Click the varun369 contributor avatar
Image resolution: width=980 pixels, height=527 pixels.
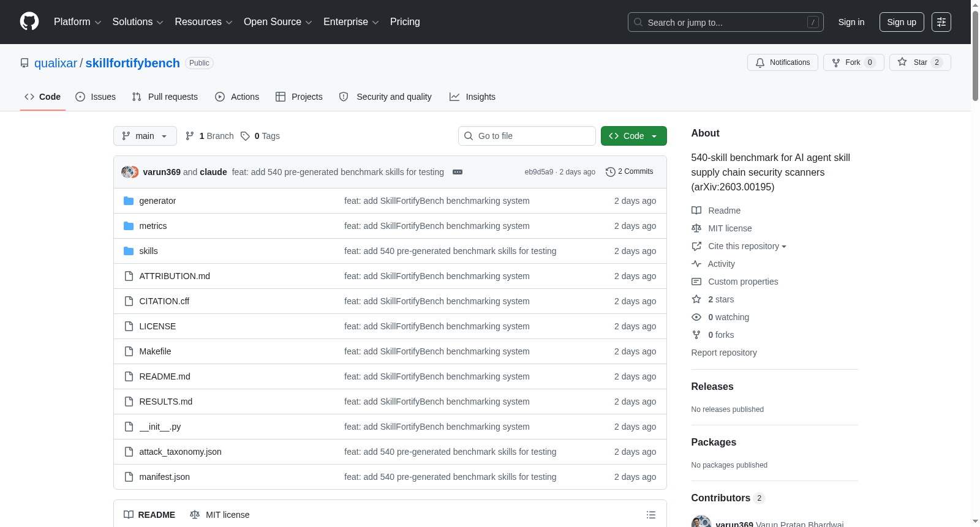[701, 522]
